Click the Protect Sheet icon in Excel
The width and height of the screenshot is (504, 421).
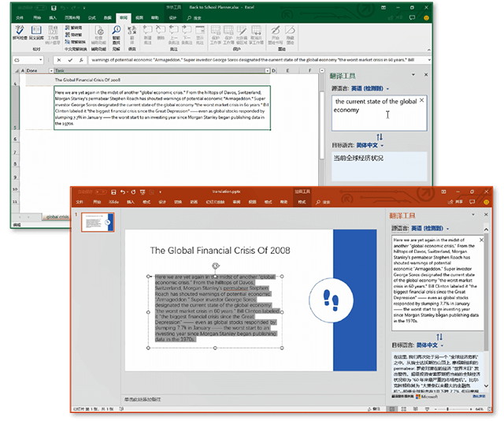coord(216,30)
